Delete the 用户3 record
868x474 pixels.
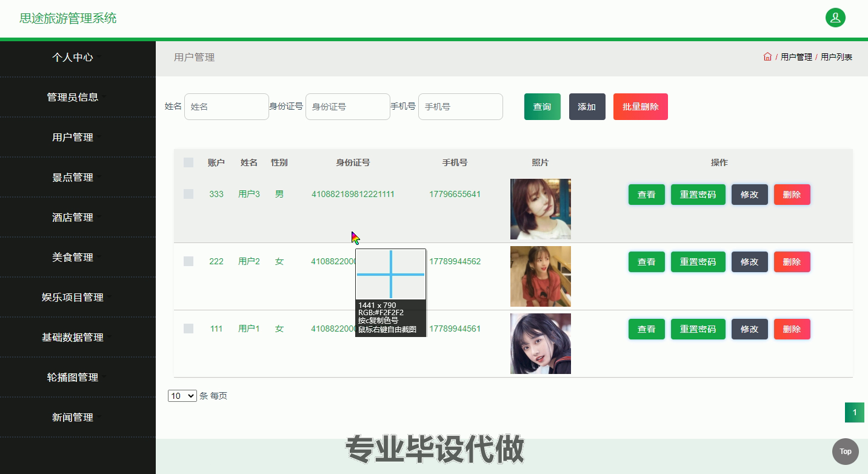pos(792,195)
